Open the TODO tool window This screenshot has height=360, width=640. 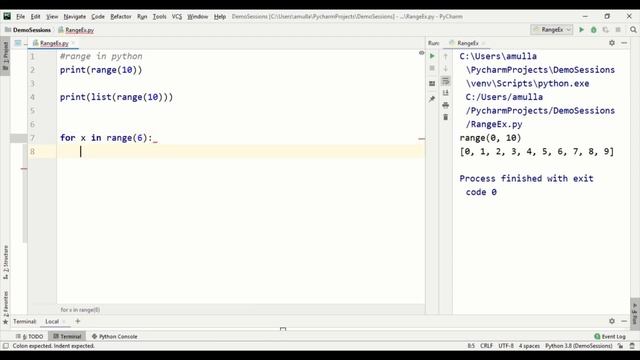point(29,336)
